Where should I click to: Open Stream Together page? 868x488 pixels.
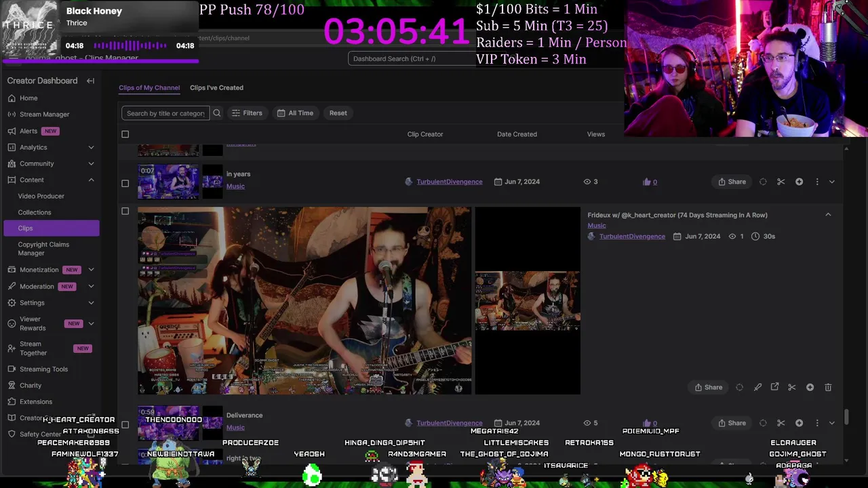(x=33, y=348)
